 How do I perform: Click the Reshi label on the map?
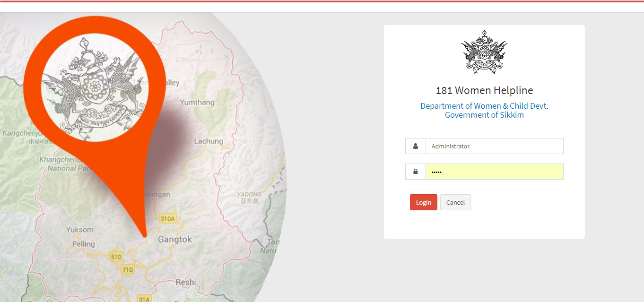click(x=186, y=282)
